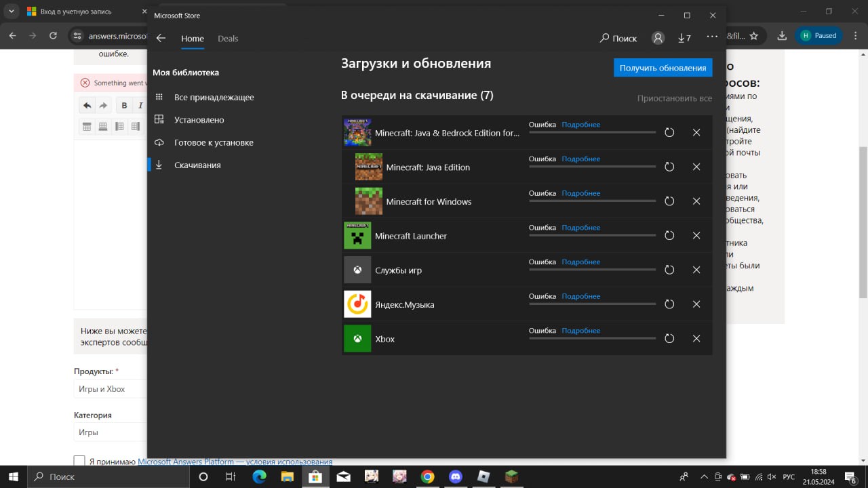
Task: Click the Minecraft: Java & Bedrock Edition thumbnail
Action: pos(357,132)
